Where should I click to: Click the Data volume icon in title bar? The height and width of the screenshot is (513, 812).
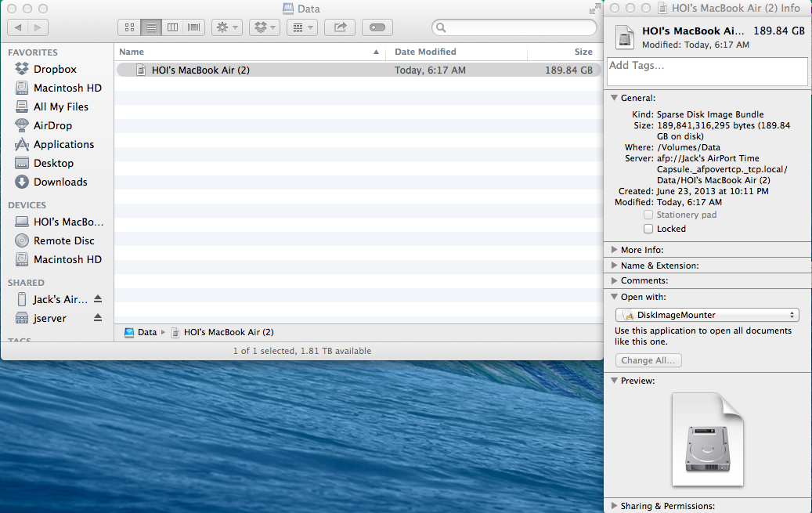[288, 9]
